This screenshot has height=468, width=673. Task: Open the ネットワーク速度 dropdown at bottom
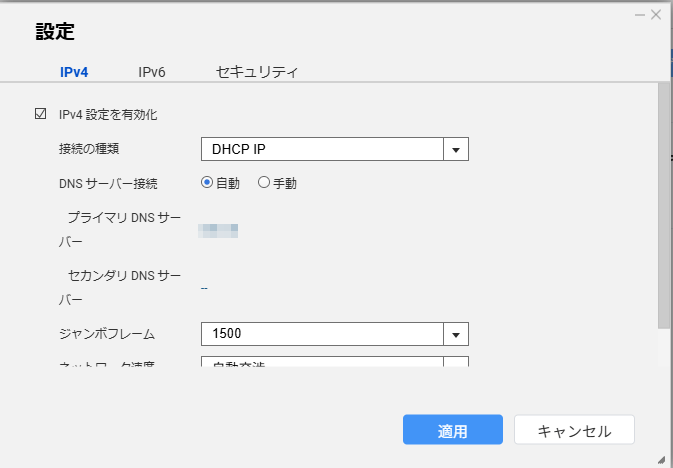pyautogui.click(x=456, y=362)
